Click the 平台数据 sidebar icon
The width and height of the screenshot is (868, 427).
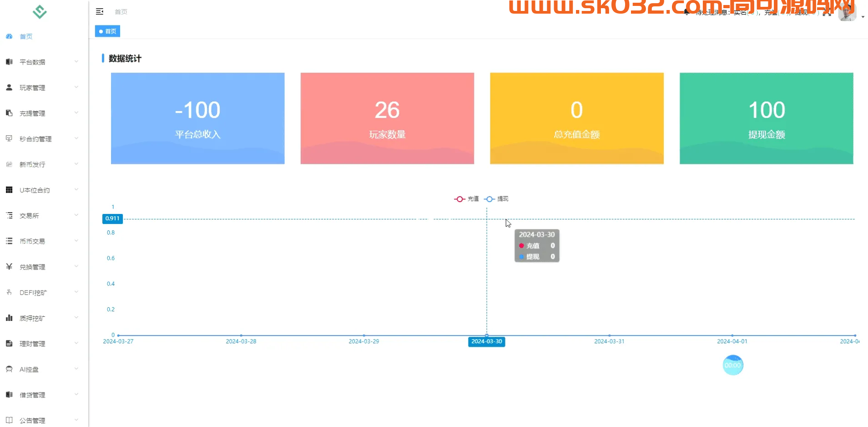tap(9, 62)
